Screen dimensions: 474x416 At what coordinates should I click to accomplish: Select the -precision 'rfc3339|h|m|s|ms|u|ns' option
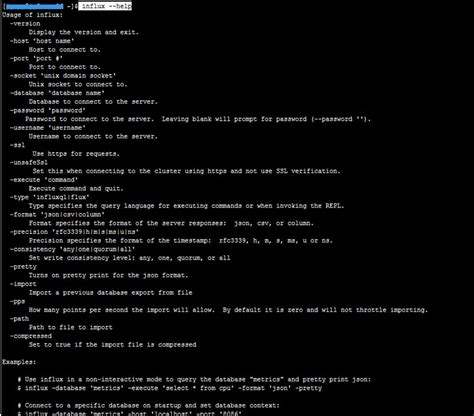[x=74, y=232]
